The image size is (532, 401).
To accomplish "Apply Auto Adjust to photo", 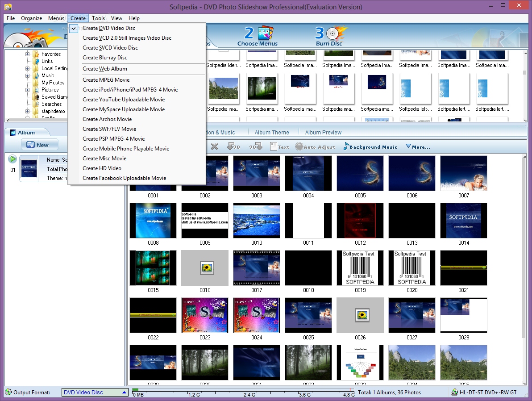I will [x=315, y=146].
